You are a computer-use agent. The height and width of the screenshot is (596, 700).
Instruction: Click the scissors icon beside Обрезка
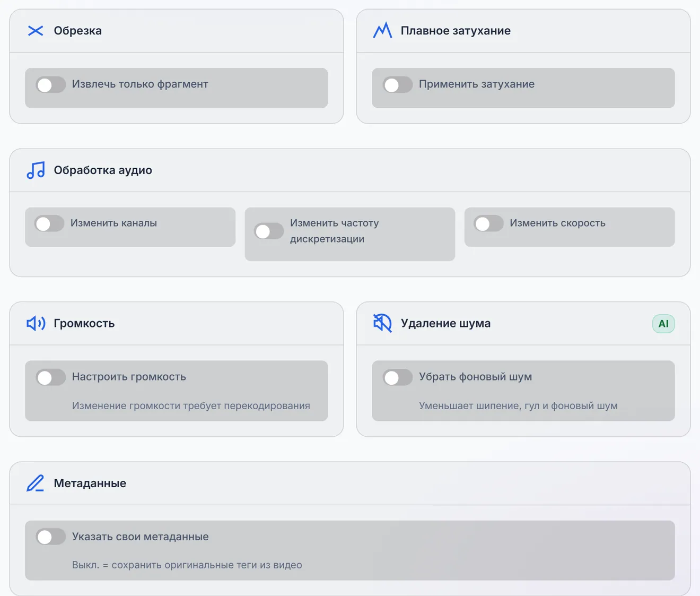point(36,31)
